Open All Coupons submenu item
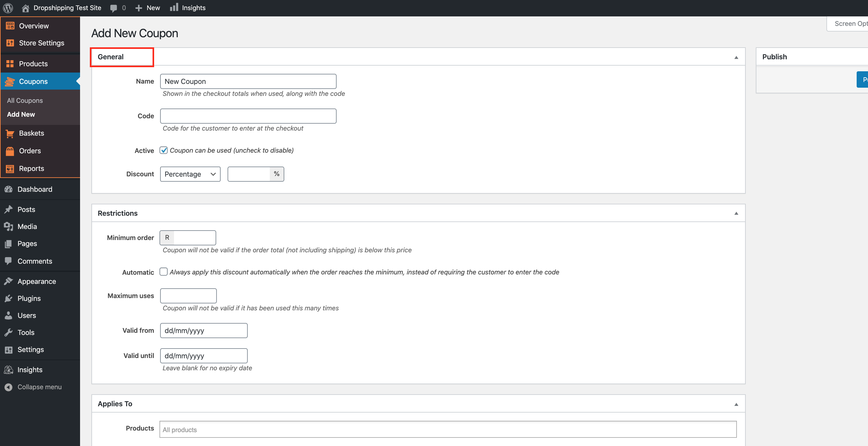The width and height of the screenshot is (868, 446). [25, 100]
